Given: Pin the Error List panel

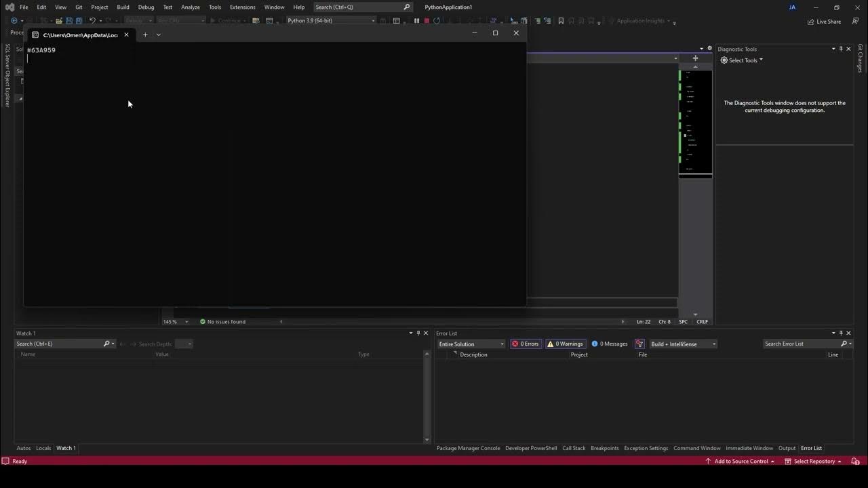Looking at the screenshot, I should click(x=841, y=333).
